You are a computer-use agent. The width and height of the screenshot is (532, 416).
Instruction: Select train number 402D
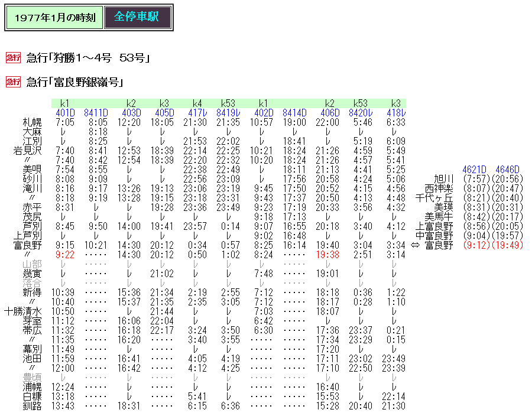click(x=264, y=113)
